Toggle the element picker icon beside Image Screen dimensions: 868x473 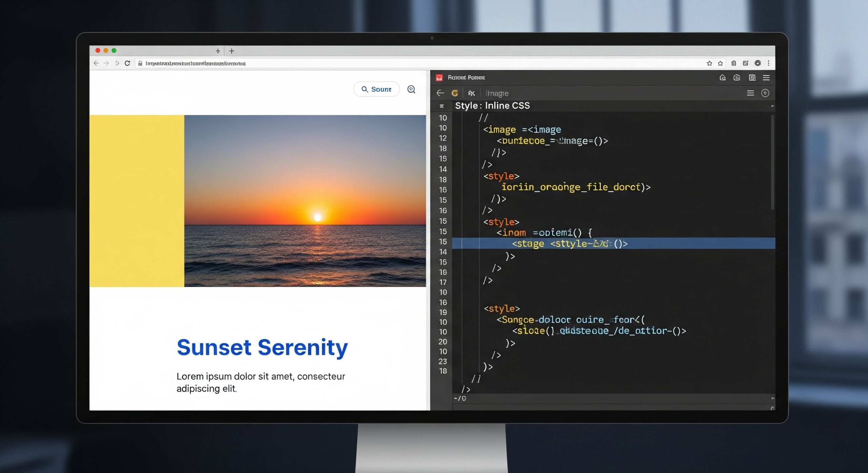point(471,93)
